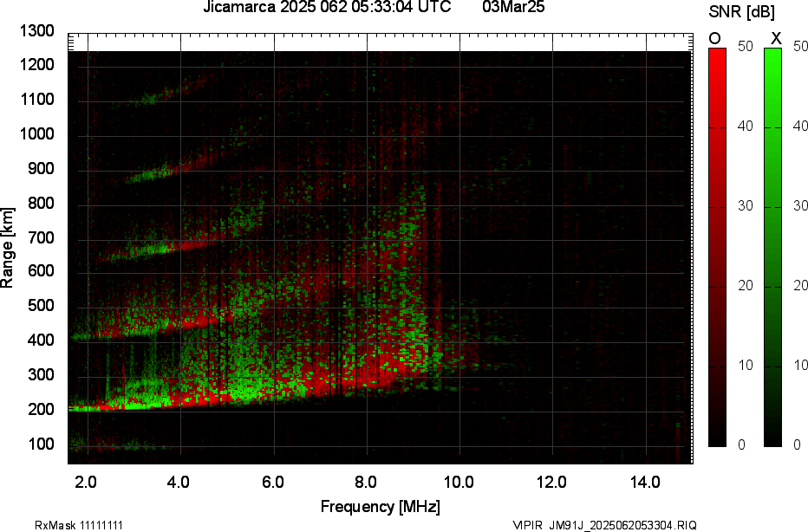
Task: Select the 'Jicamarca 2025 062 05:33:04 UTC' title
Action: tap(327, 7)
